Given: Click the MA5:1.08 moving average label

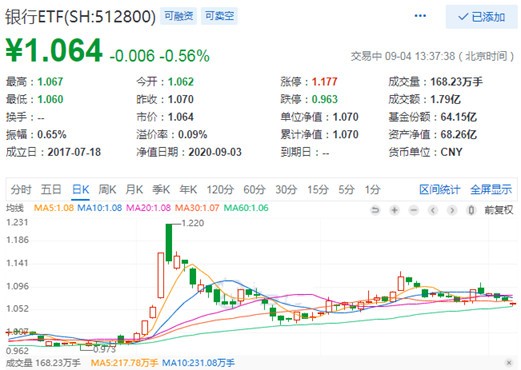Looking at the screenshot, I should pos(54,208).
